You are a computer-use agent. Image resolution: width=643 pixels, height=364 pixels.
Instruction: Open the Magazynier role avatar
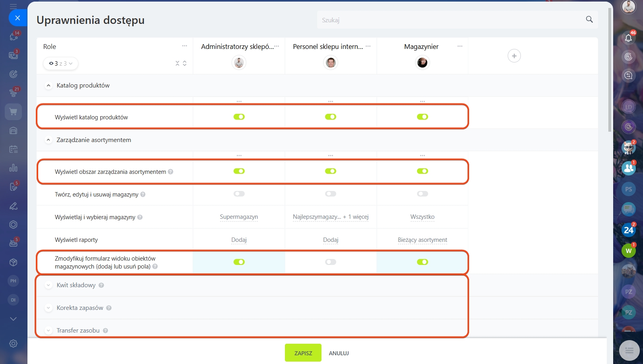coord(423,62)
